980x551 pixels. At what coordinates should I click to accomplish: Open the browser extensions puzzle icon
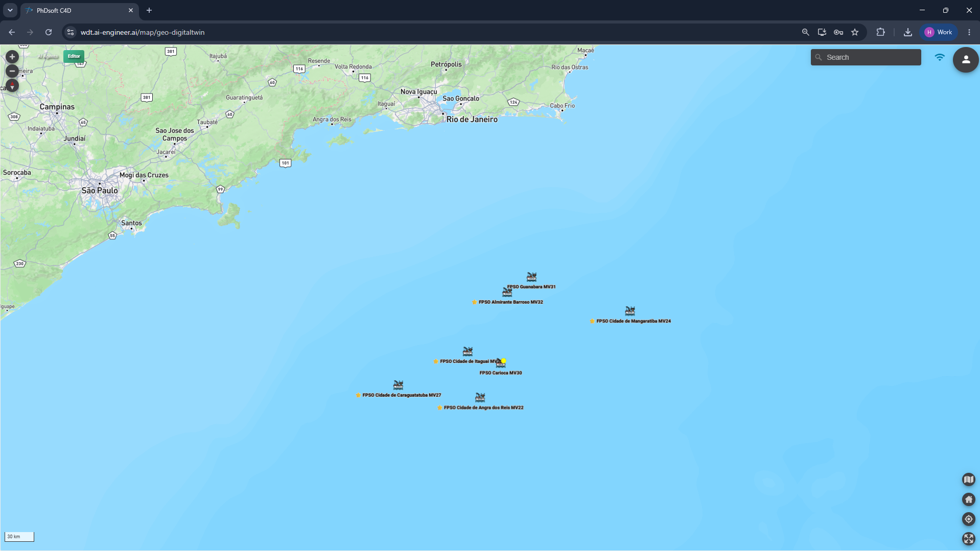click(x=880, y=32)
